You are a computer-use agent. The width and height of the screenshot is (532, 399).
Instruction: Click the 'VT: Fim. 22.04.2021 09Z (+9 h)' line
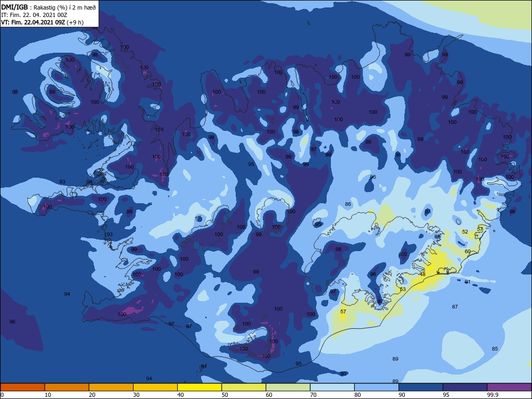pyautogui.click(x=43, y=22)
